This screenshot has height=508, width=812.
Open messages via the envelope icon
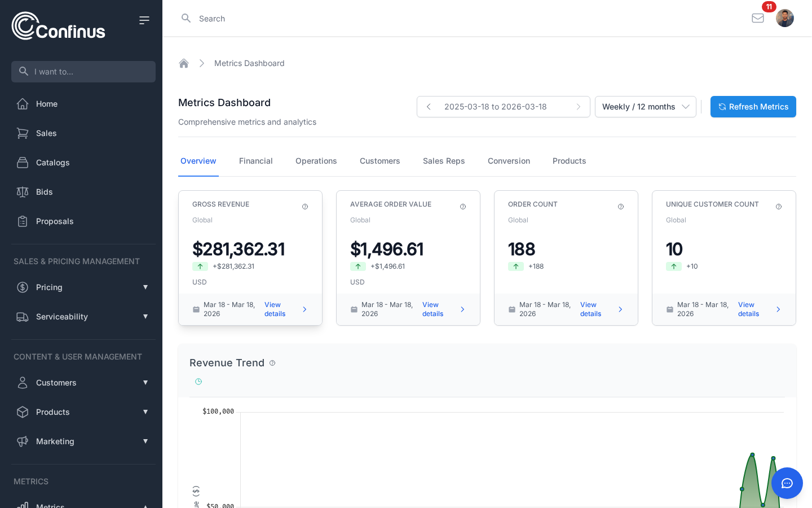tap(758, 18)
